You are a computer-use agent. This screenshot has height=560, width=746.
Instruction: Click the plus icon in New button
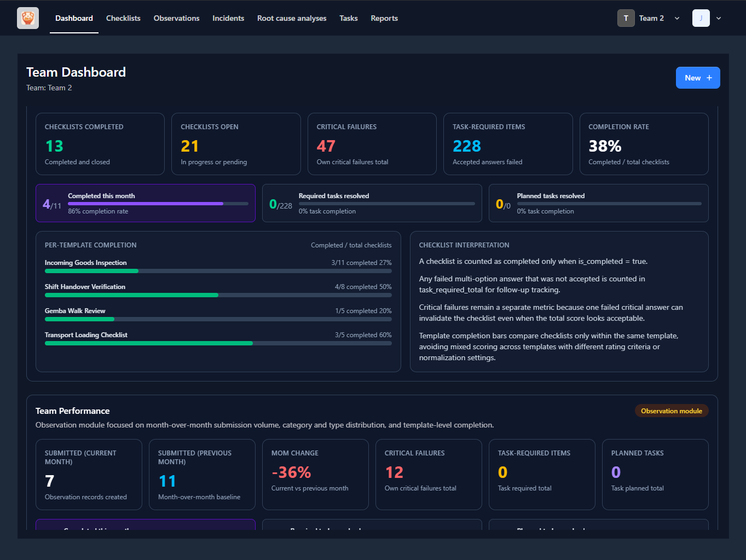click(709, 78)
